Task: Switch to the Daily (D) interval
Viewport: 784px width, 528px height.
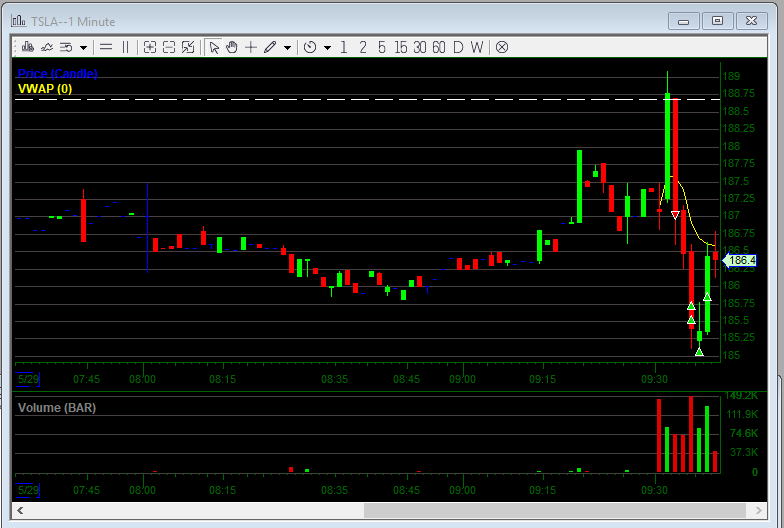Action: (458, 47)
